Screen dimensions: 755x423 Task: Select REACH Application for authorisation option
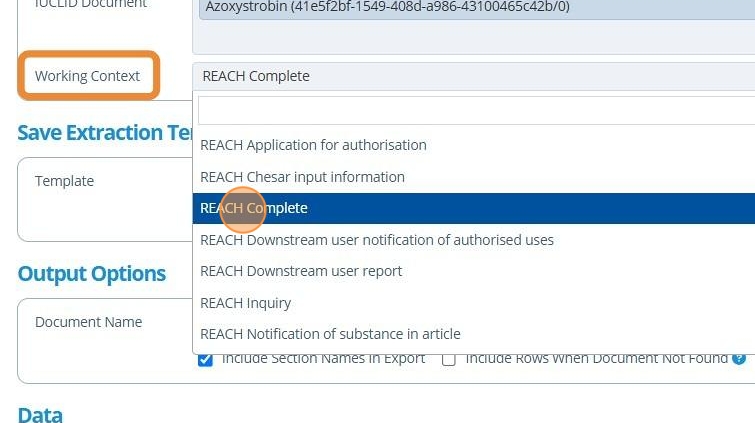(474, 145)
